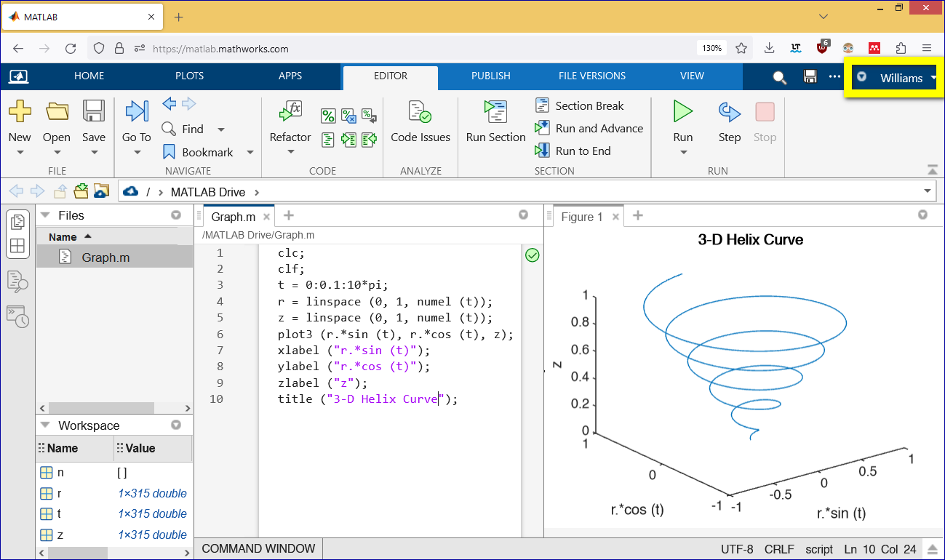Click the Uncomment icon
The height and width of the screenshot is (560, 945).
click(x=348, y=115)
